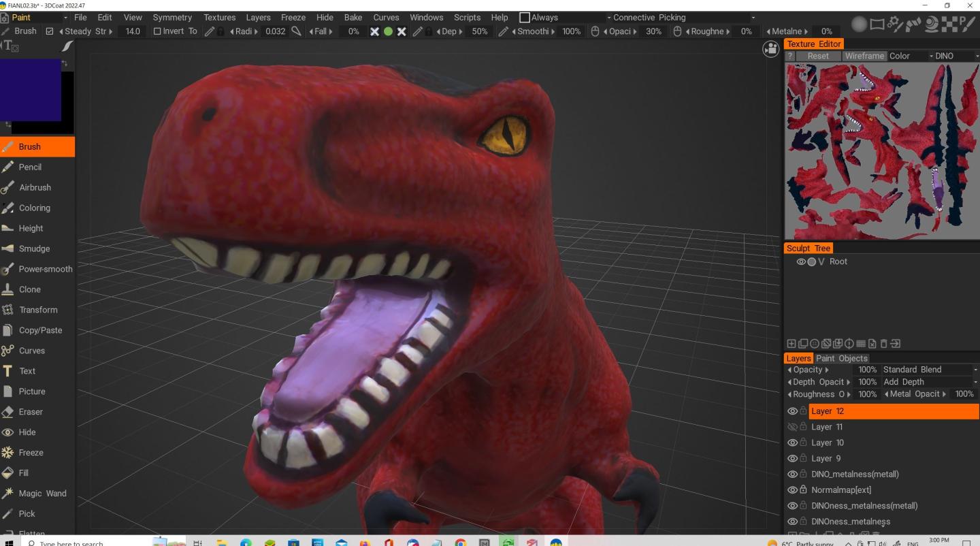Open the Add Depth dropdown

click(x=930, y=382)
